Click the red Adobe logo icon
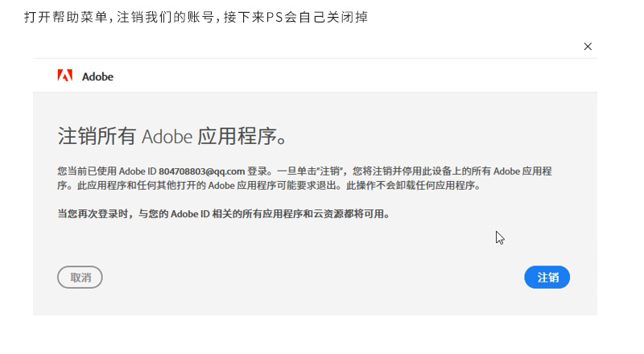Image resolution: width=644 pixels, height=354 pixels. pos(65,76)
